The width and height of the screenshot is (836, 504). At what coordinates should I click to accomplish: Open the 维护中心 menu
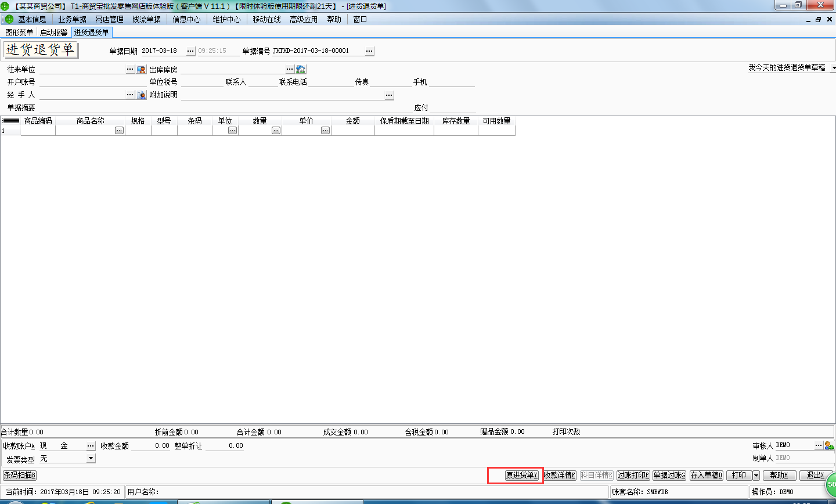coord(226,19)
